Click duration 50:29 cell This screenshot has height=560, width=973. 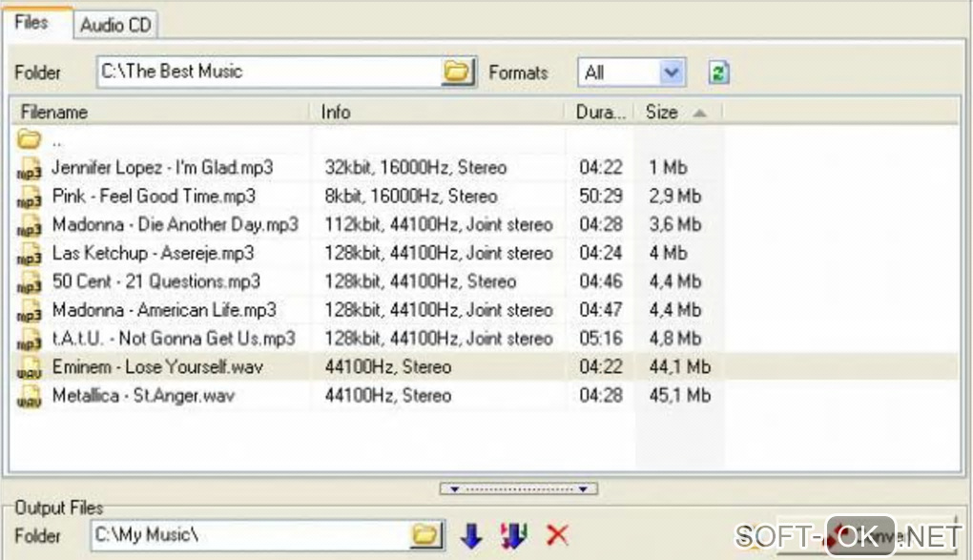(x=601, y=197)
